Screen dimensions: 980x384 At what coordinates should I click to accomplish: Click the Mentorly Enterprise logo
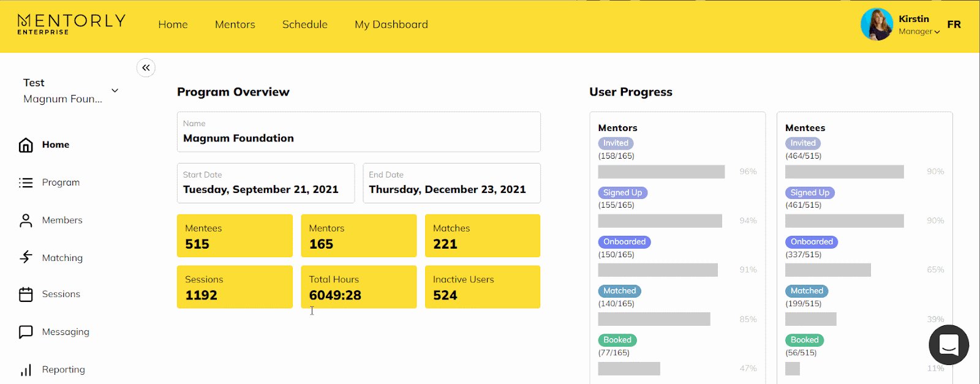pyautogui.click(x=71, y=24)
